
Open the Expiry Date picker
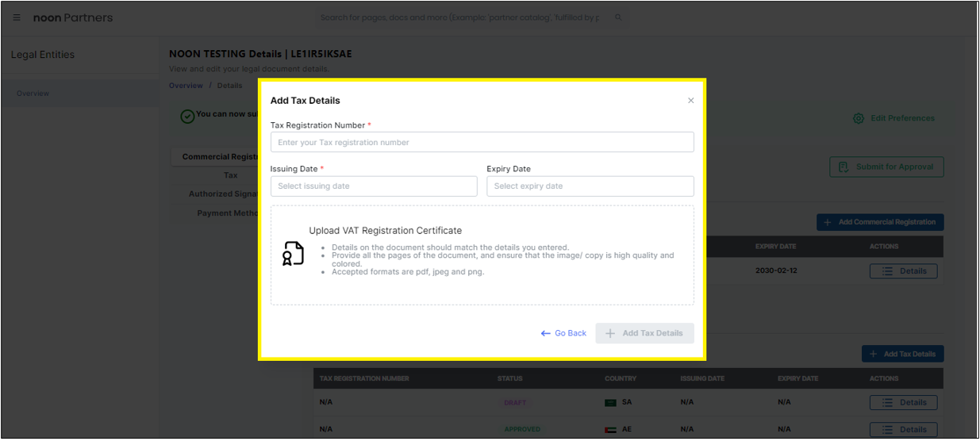590,186
